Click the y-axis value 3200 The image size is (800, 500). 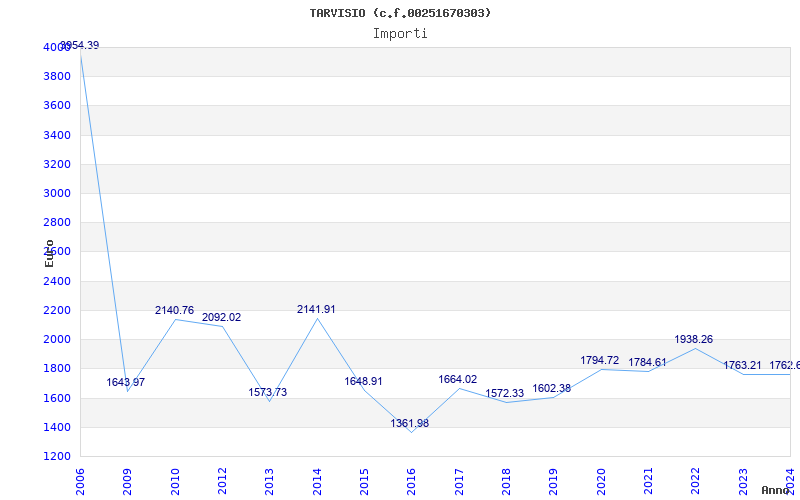click(x=57, y=164)
